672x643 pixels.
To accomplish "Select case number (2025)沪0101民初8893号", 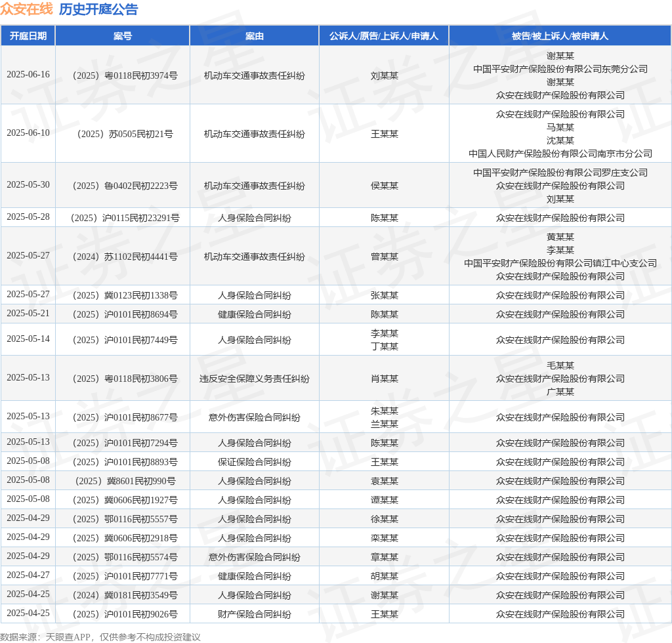I will [125, 462].
